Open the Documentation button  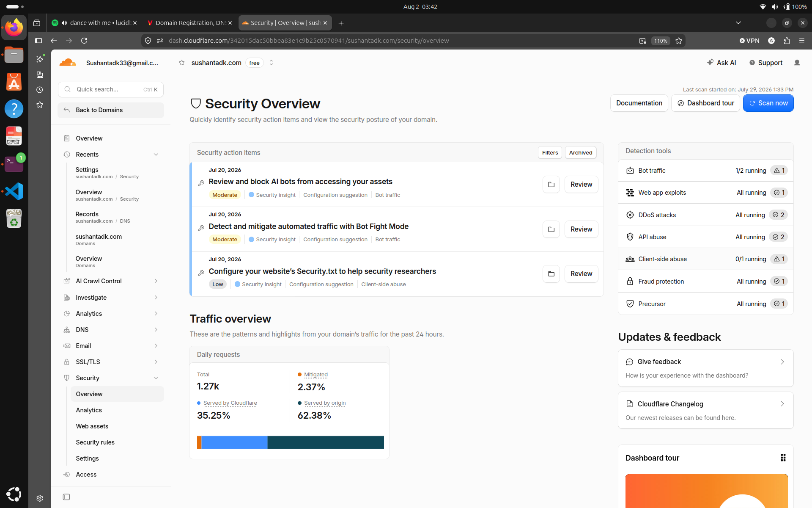639,103
